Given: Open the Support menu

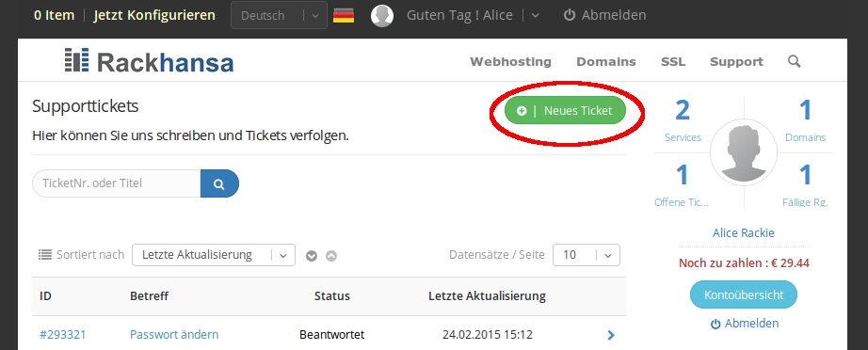Looking at the screenshot, I should coord(736,62).
